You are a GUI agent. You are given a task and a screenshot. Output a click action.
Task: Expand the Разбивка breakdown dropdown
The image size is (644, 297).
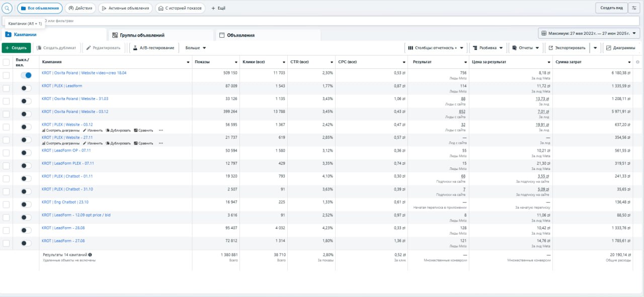pos(488,48)
